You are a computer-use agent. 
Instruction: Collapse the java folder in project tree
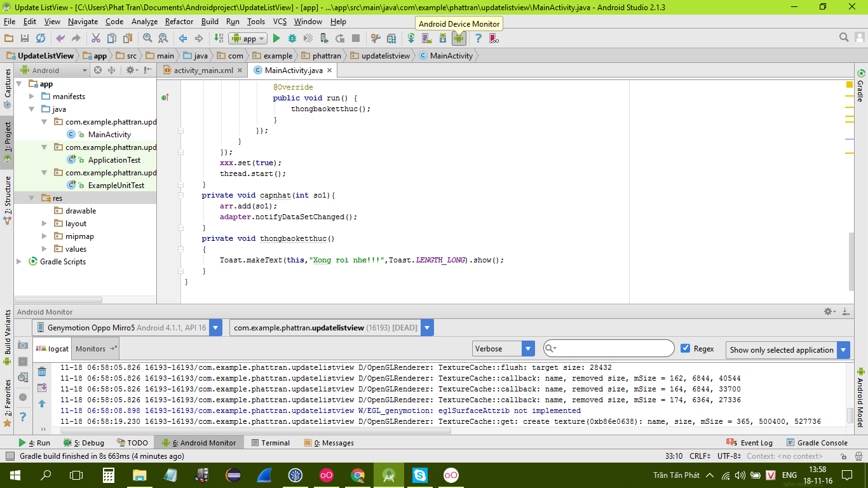(x=32, y=109)
